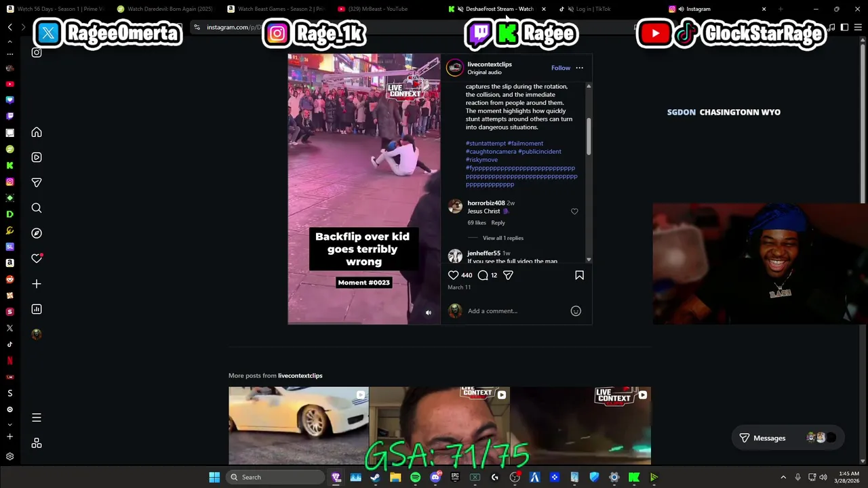Switch to 'Watch Daredevil: Born Again' tab
Screen dimensions: 868x488
coord(164,9)
